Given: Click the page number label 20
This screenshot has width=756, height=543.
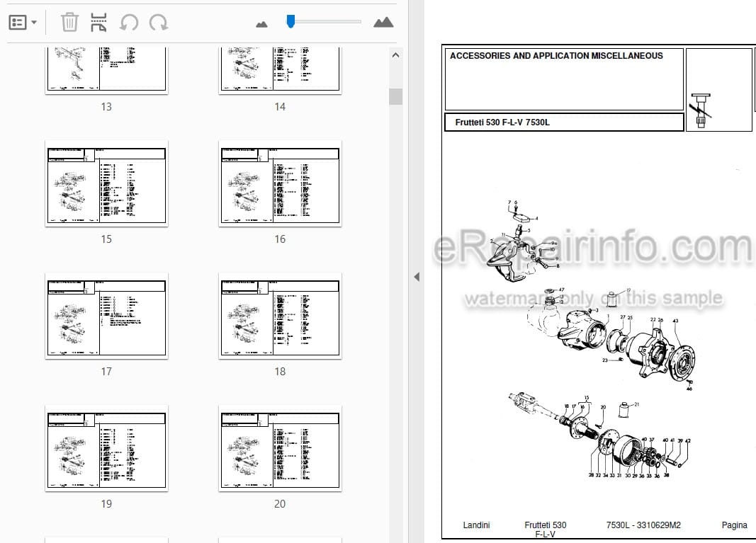Looking at the screenshot, I should 280,504.
